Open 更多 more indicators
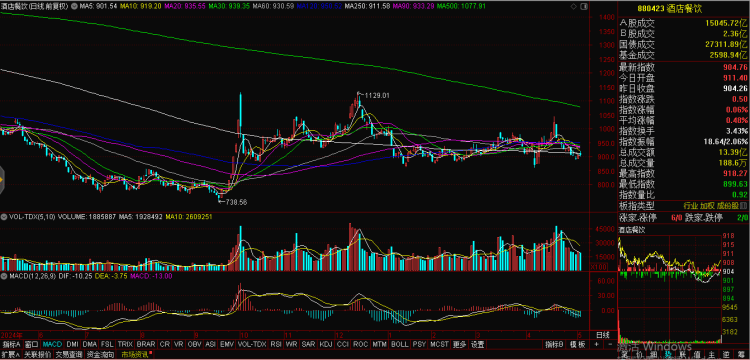 tap(459, 344)
